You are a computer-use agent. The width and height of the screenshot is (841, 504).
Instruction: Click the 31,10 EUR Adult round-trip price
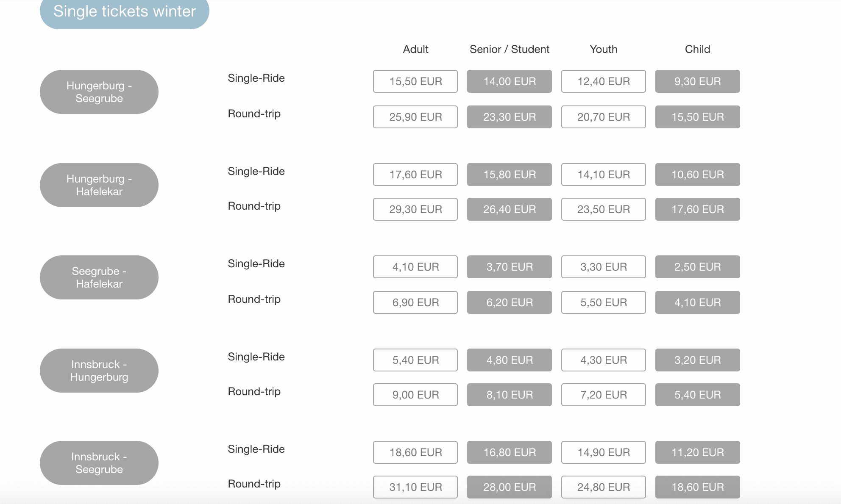415,487
